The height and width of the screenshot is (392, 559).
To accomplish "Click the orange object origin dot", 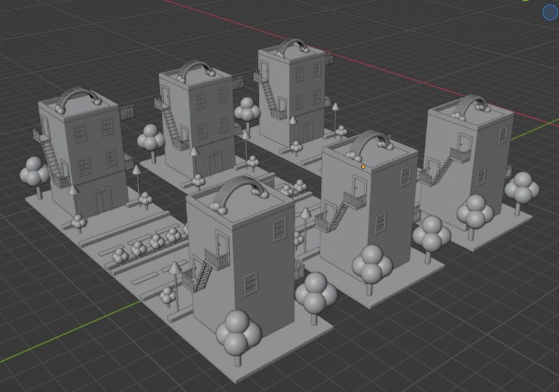I will tap(363, 167).
